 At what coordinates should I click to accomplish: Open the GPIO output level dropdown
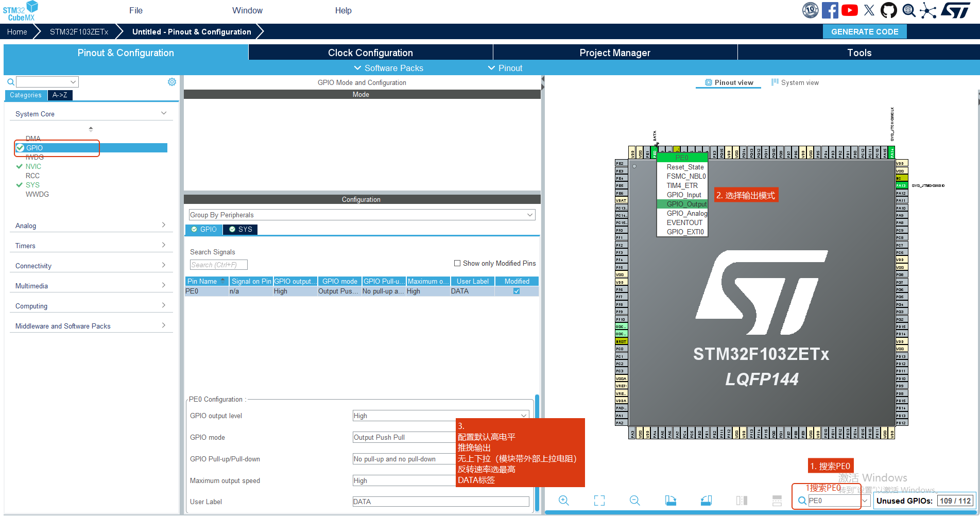[441, 416]
